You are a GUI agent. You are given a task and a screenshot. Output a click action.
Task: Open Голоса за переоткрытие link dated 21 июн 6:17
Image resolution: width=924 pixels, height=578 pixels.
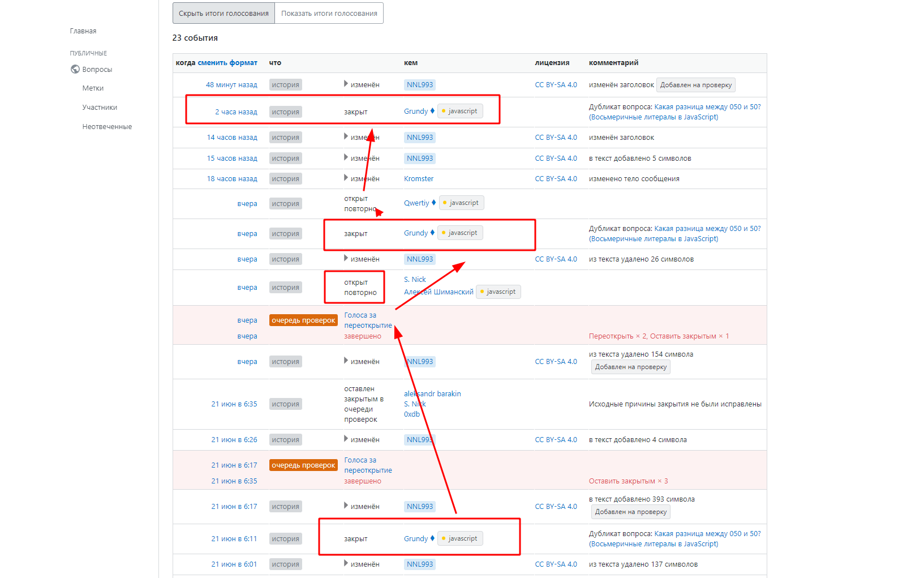[x=368, y=465]
